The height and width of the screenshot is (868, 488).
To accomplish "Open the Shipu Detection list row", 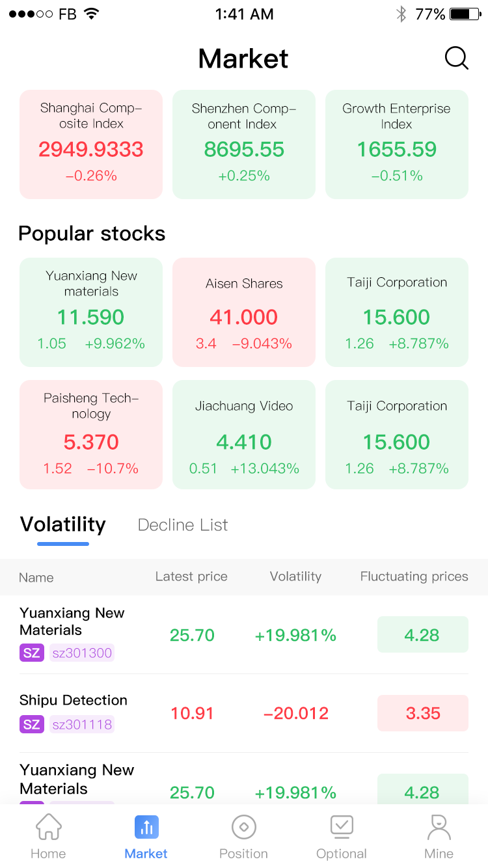I will 244,713.
